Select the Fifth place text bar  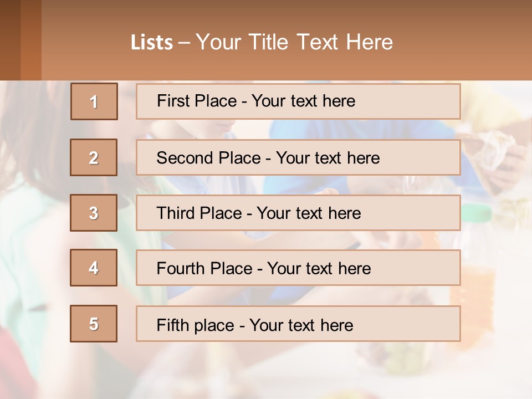point(298,324)
